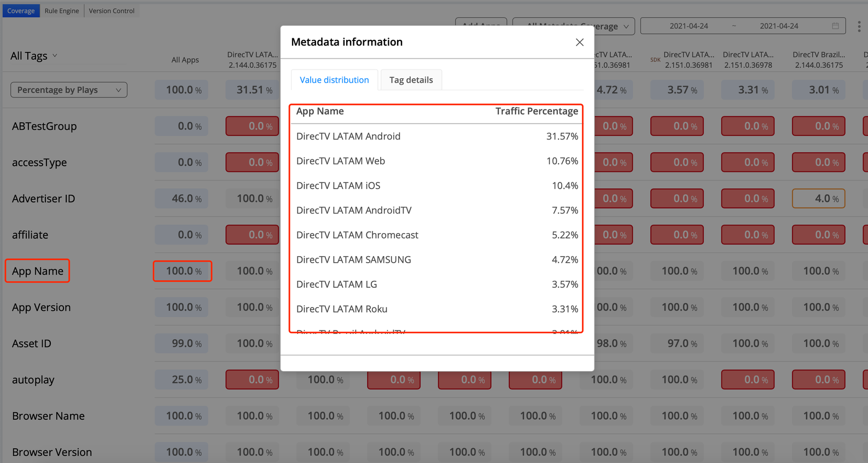Open the Tag details tab
The width and height of the screenshot is (868, 463).
point(411,80)
